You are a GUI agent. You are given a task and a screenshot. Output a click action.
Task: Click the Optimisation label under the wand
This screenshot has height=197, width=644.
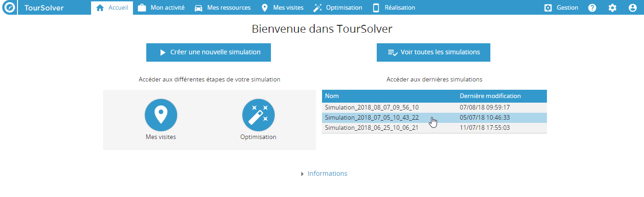(x=259, y=137)
